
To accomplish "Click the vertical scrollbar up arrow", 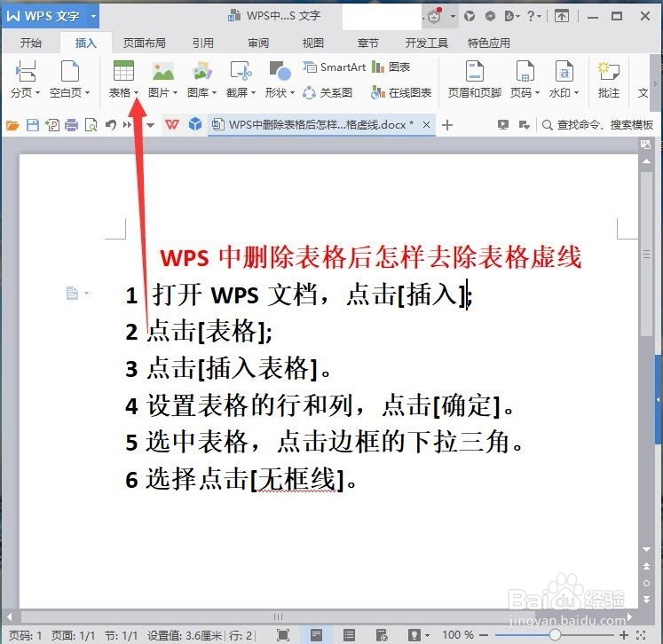I will point(646,161).
